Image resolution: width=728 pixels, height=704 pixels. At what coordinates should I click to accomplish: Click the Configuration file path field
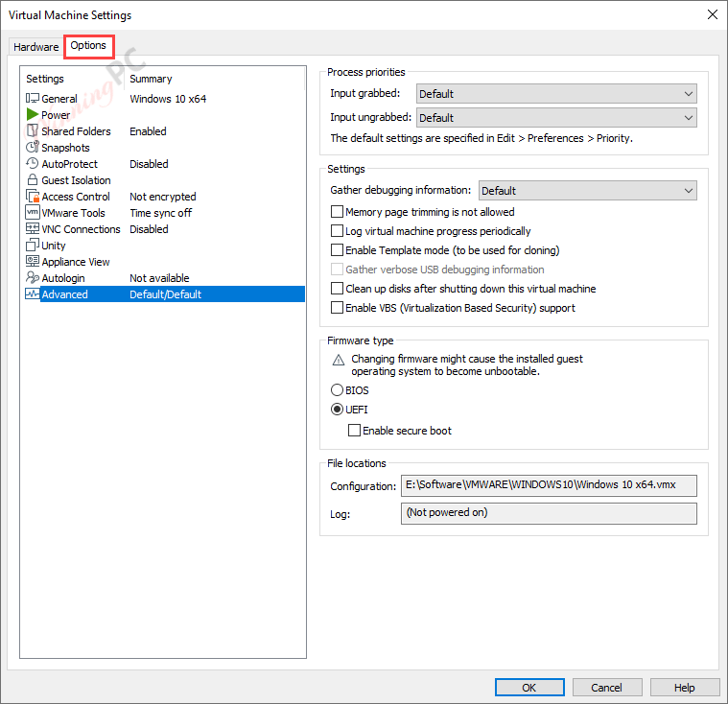tap(549, 485)
